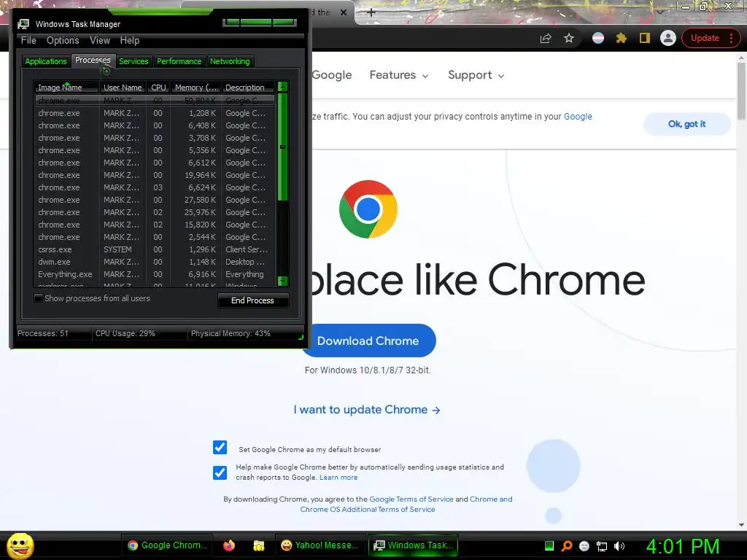The width and height of the screenshot is (747, 560).
Task: Uncheck sending usage statistics checkbox
Action: pos(220,472)
